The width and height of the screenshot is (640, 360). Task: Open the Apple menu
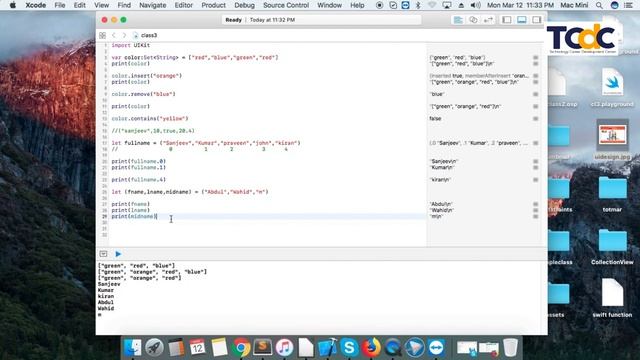(x=13, y=5)
